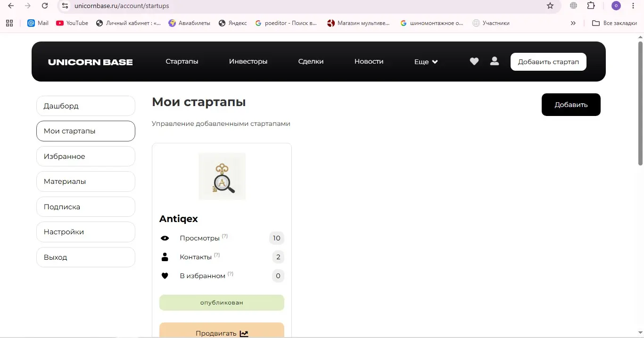
Task: Open the Яндекс bookmark
Action: coord(232,23)
